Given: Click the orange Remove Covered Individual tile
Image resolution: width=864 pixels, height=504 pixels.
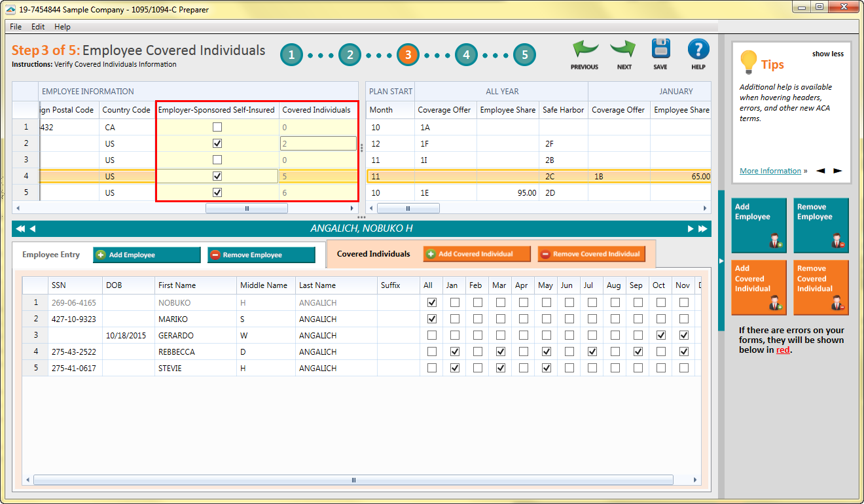Looking at the screenshot, I should 821,287.
